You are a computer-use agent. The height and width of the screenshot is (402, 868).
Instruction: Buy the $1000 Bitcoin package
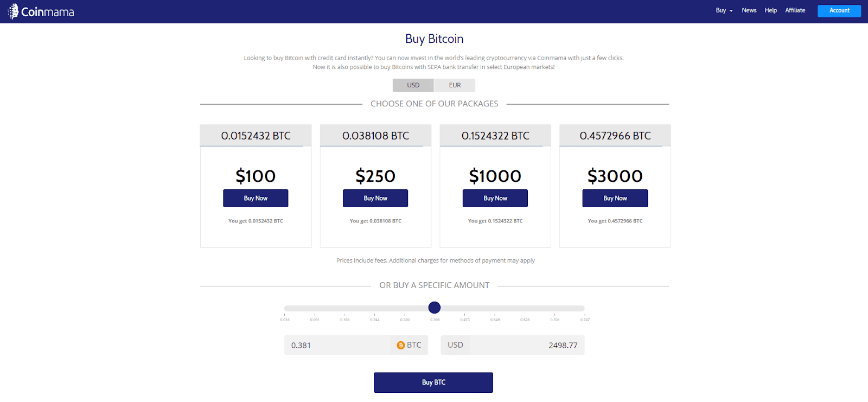[495, 198]
